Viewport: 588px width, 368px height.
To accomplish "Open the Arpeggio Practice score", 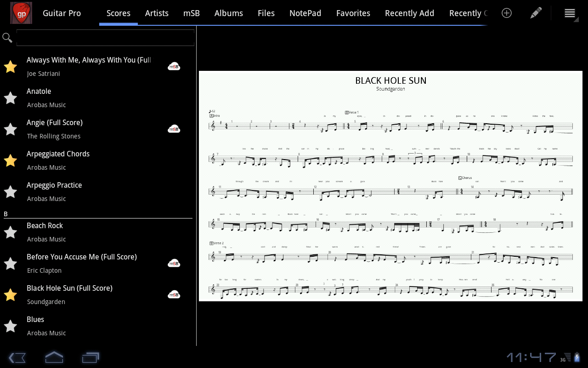I will coord(54,185).
